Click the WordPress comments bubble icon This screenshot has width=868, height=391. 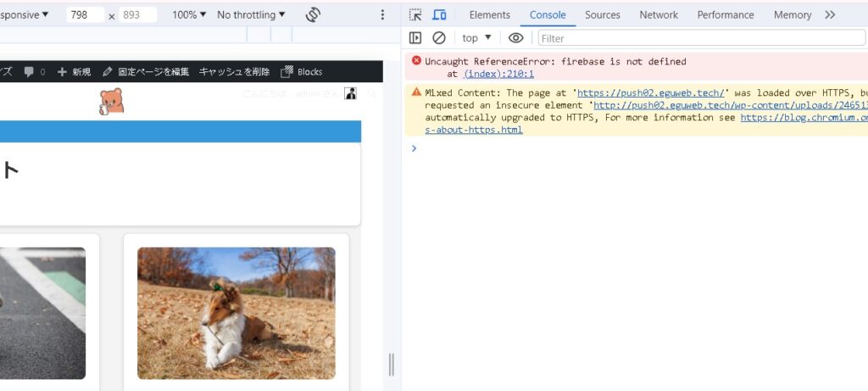tap(30, 72)
